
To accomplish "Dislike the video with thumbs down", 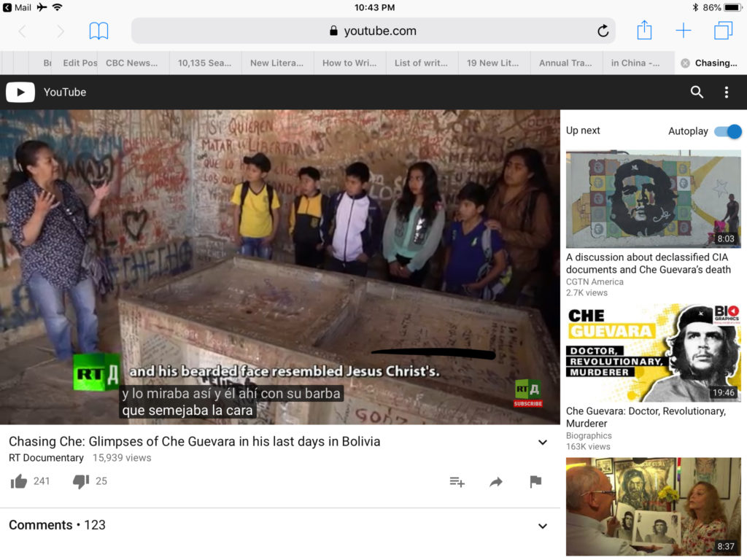I will tap(81, 481).
